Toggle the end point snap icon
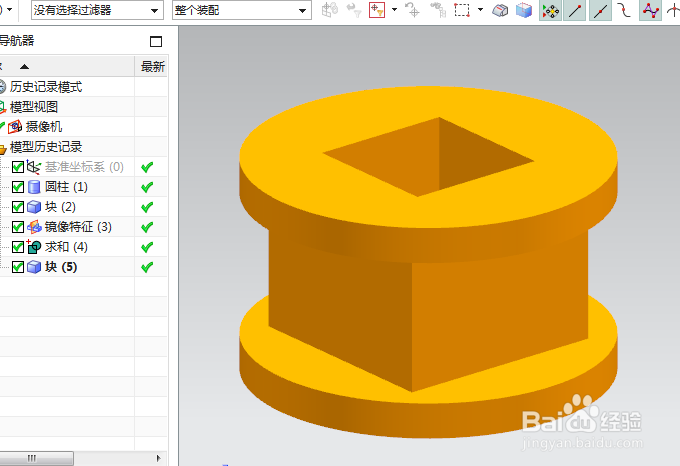680x466 pixels. click(x=575, y=10)
